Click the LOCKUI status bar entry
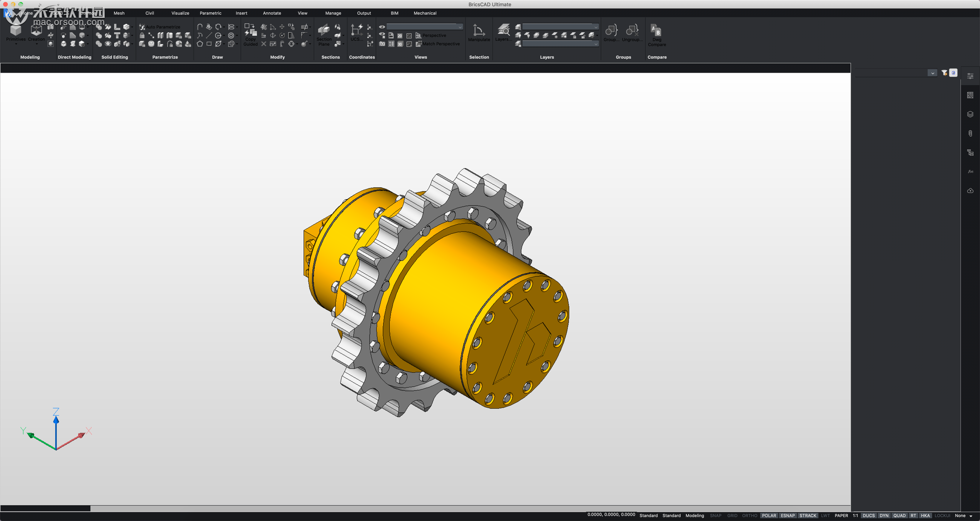The image size is (980, 521). click(942, 516)
